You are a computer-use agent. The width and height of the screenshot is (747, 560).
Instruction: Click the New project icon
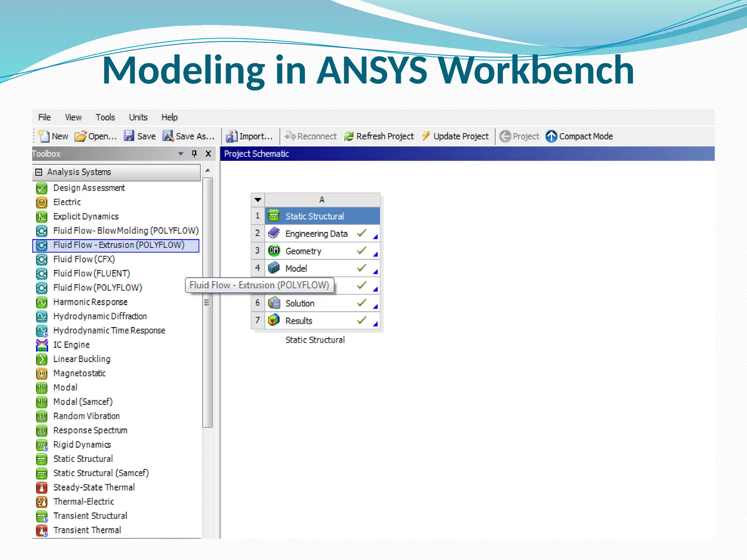(44, 136)
